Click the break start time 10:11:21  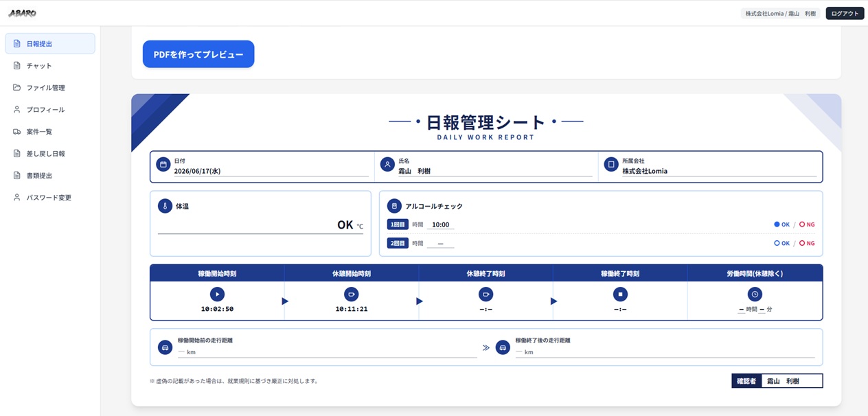pyautogui.click(x=351, y=309)
